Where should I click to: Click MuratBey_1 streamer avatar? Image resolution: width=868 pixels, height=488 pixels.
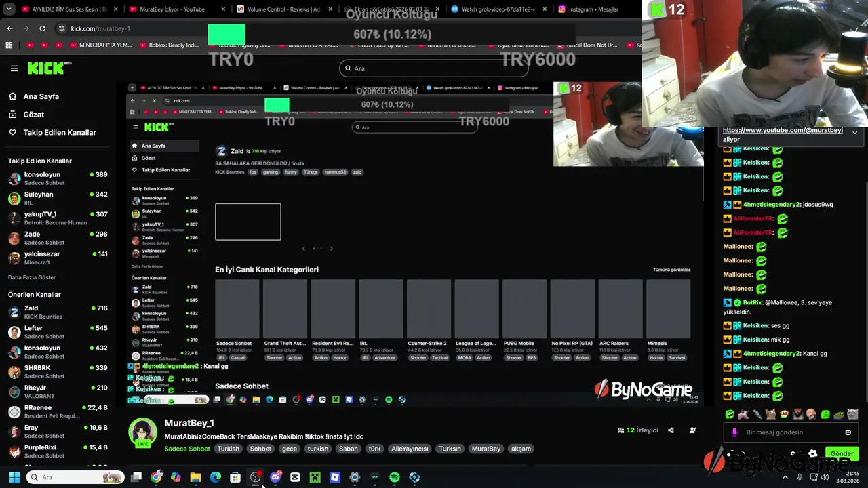(142, 433)
